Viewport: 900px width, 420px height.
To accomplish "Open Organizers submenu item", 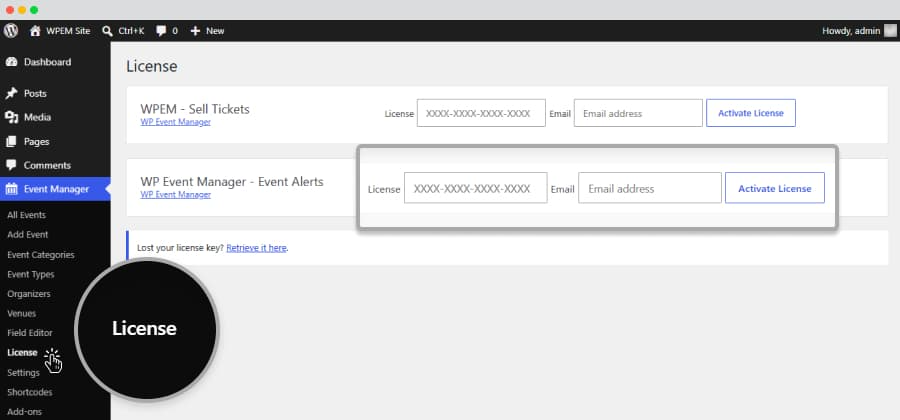I will pyautogui.click(x=29, y=294).
